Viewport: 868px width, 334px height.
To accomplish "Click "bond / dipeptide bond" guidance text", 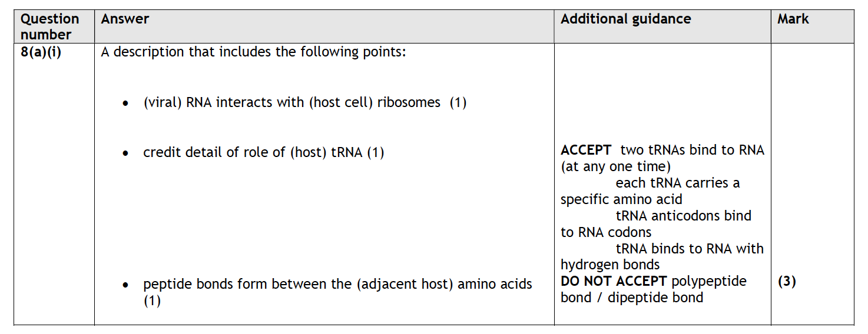I will pyautogui.click(x=632, y=298).
